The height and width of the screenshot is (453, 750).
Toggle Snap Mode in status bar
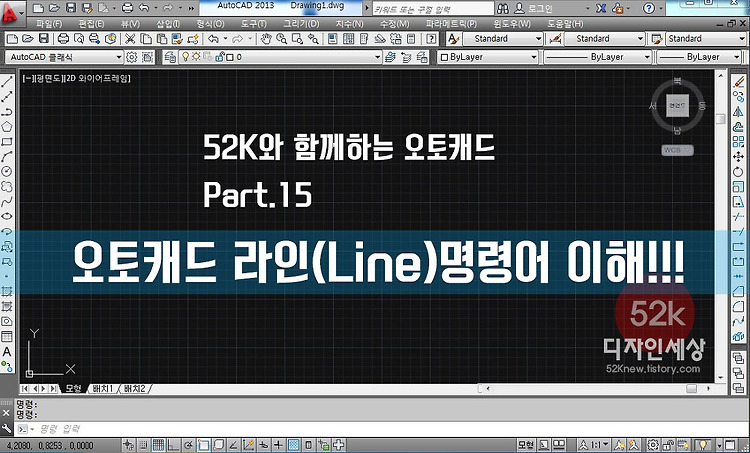click(143, 445)
